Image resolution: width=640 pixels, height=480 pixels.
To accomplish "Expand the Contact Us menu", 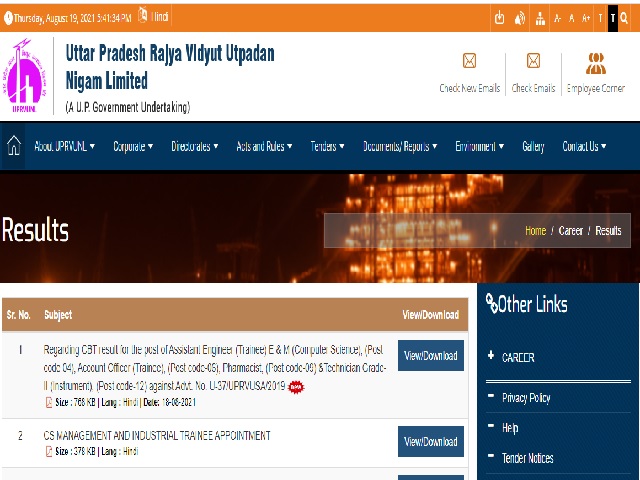I will (584, 146).
